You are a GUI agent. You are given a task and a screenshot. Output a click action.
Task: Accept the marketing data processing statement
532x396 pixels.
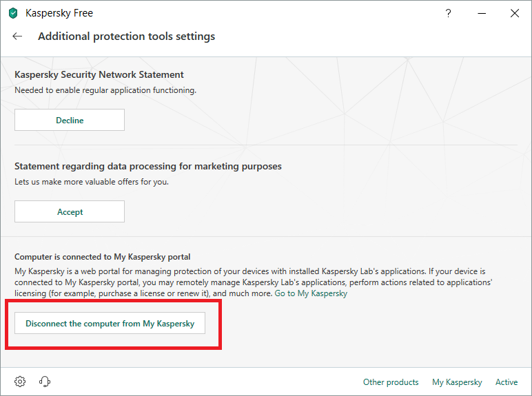point(70,212)
